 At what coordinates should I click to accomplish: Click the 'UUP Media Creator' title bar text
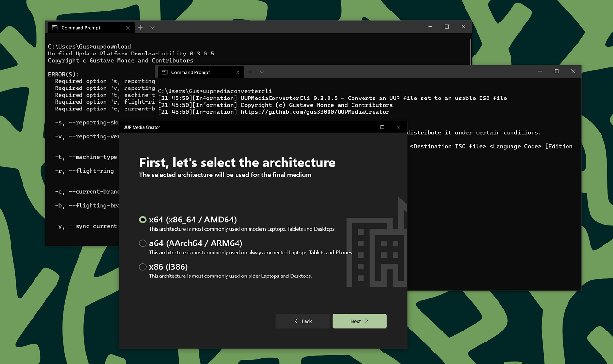pyautogui.click(x=141, y=127)
